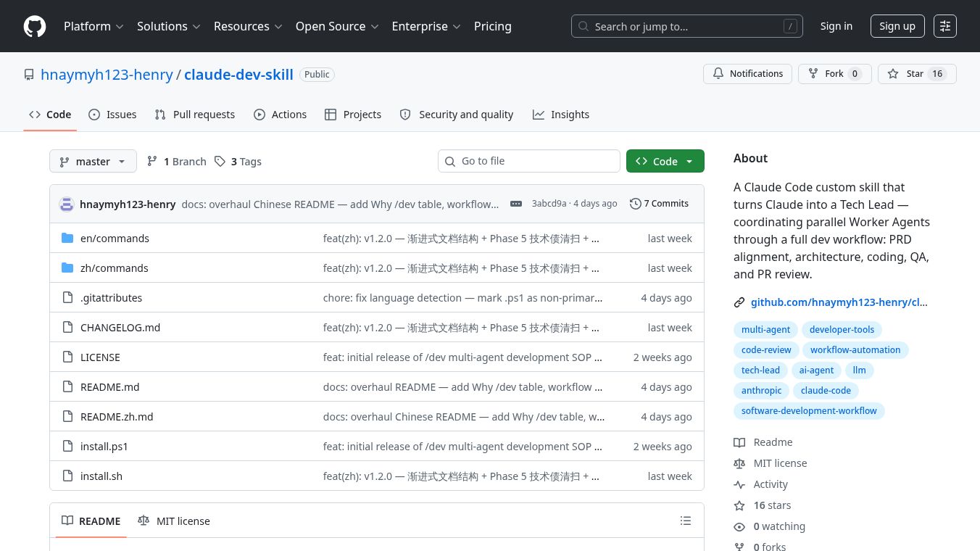
Task: Select the README tab in file viewer
Action: pyautogui.click(x=91, y=521)
